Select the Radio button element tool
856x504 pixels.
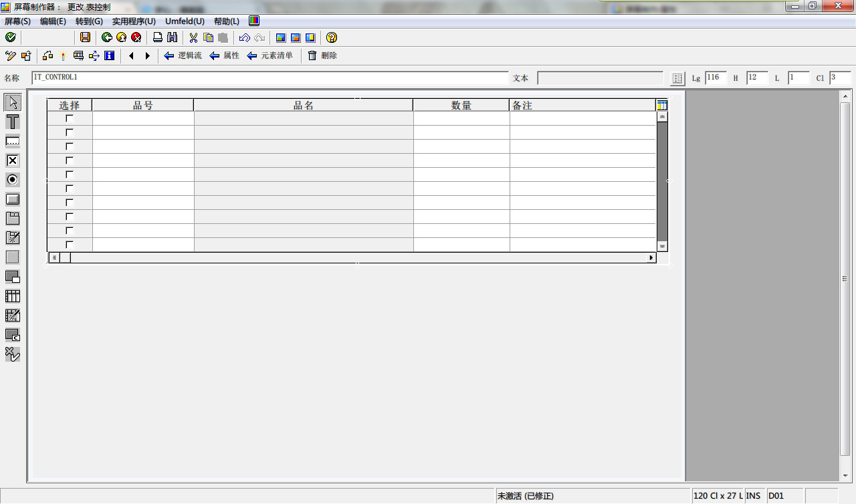13,180
